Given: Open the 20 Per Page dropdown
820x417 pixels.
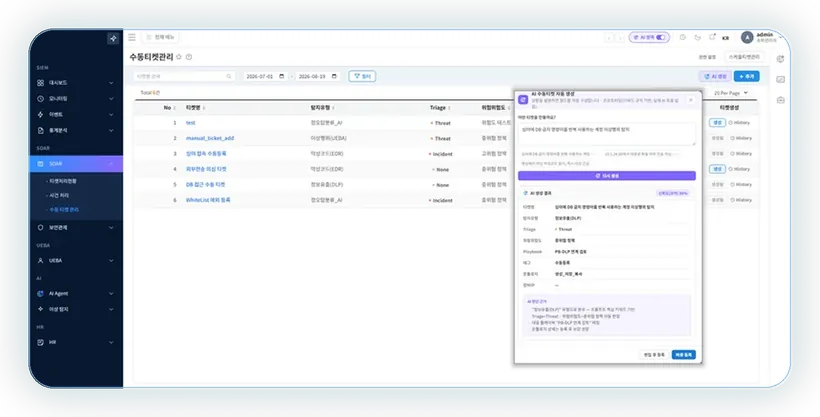Looking at the screenshot, I should point(731,93).
